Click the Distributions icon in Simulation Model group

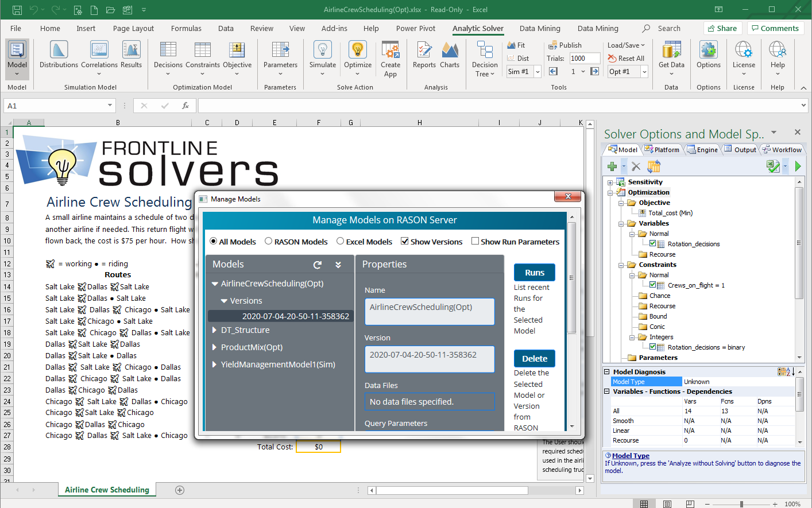click(58, 55)
